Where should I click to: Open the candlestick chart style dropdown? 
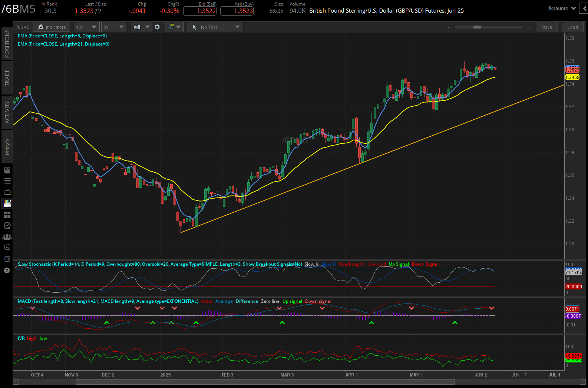tap(142, 27)
